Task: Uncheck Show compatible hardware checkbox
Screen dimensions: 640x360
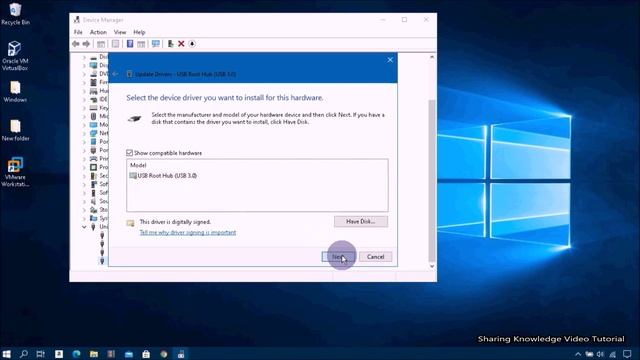Action: (129, 153)
